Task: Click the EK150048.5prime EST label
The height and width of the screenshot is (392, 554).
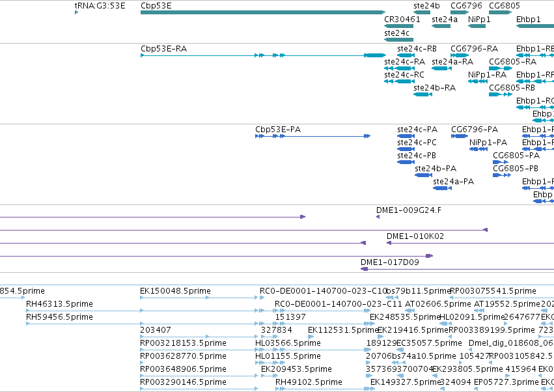Action: click(175, 291)
